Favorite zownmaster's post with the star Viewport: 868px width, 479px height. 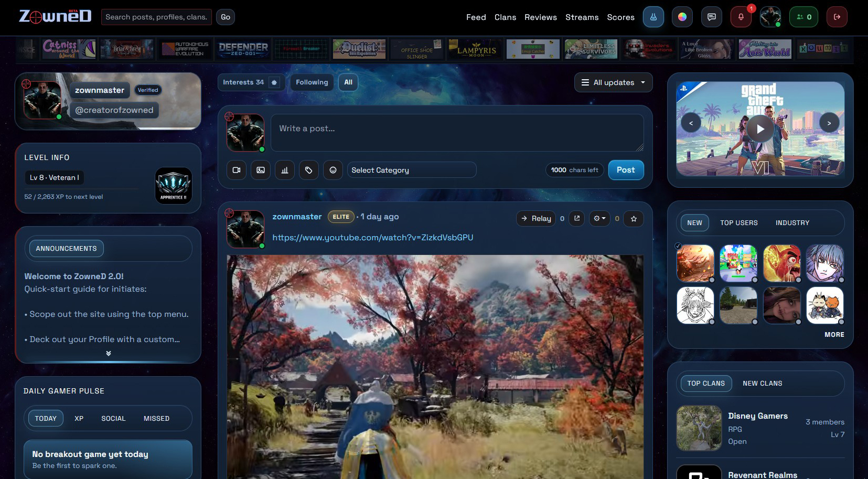coord(634,218)
